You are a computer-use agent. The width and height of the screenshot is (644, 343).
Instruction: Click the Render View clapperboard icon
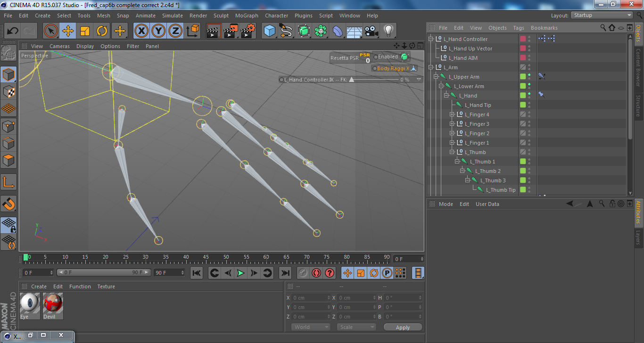[x=214, y=31]
